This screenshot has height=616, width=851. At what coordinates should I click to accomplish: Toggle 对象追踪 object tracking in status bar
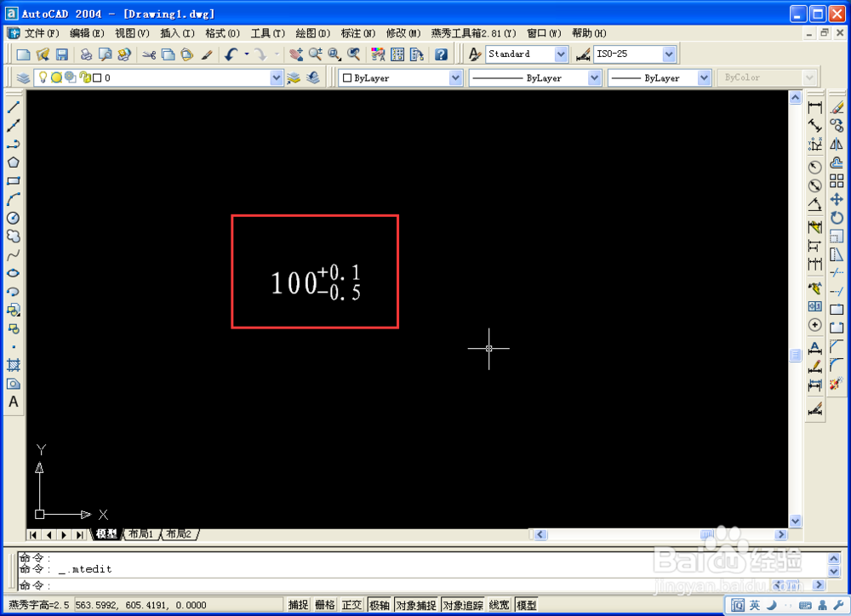click(463, 605)
